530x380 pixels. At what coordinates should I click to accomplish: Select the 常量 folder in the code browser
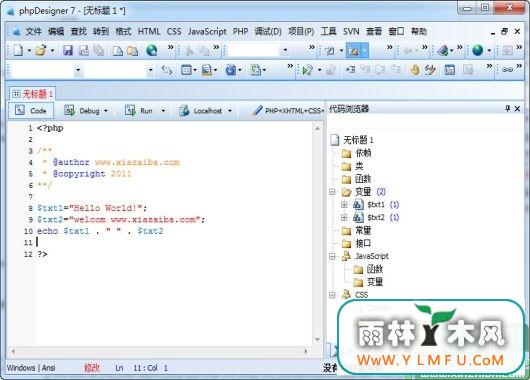coord(363,231)
